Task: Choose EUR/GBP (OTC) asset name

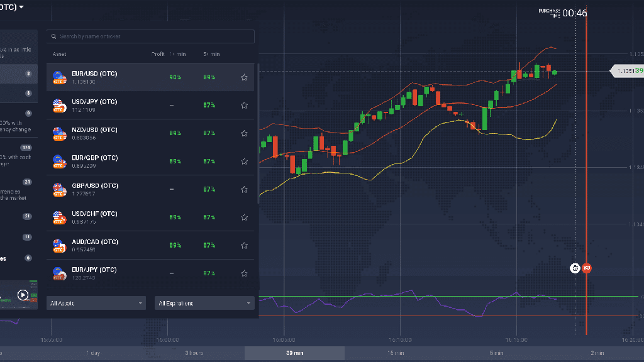Action: 94,158
